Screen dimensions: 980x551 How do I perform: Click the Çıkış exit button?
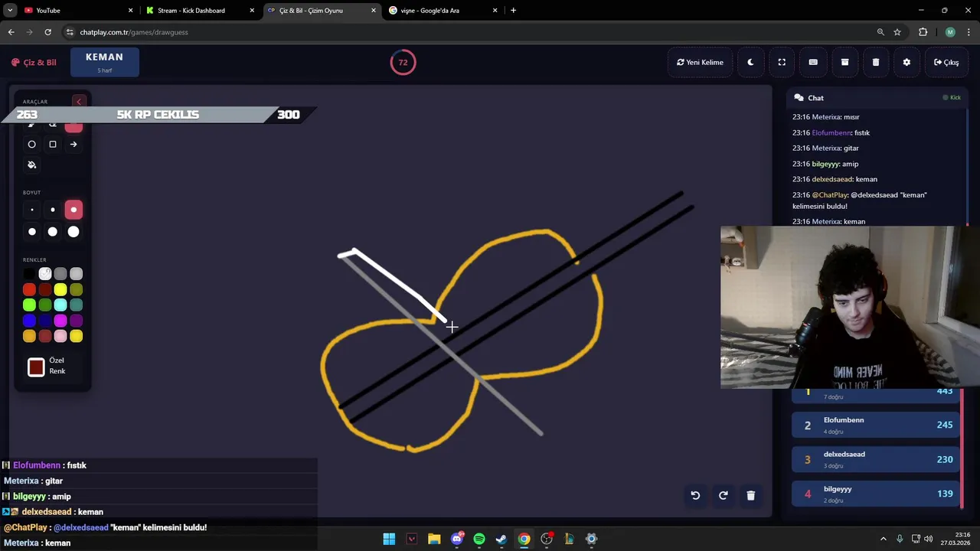click(946, 62)
